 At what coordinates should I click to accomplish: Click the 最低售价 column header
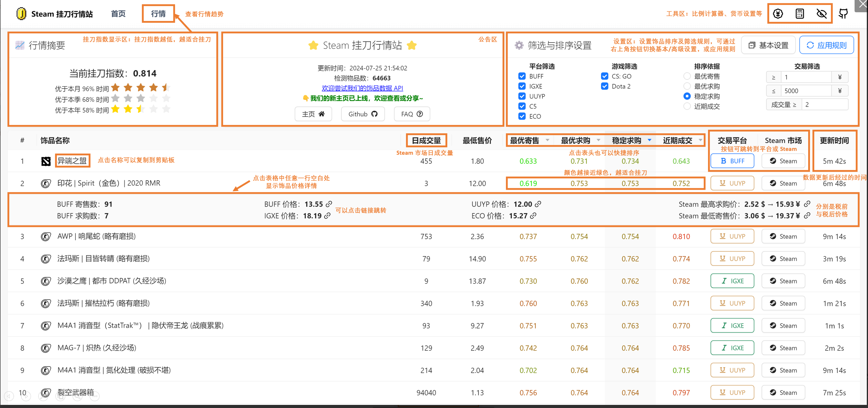point(477,140)
